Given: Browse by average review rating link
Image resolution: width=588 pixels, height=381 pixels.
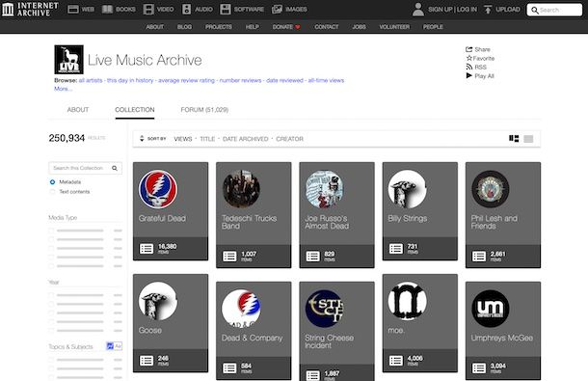Looking at the screenshot, I should tap(186, 80).
